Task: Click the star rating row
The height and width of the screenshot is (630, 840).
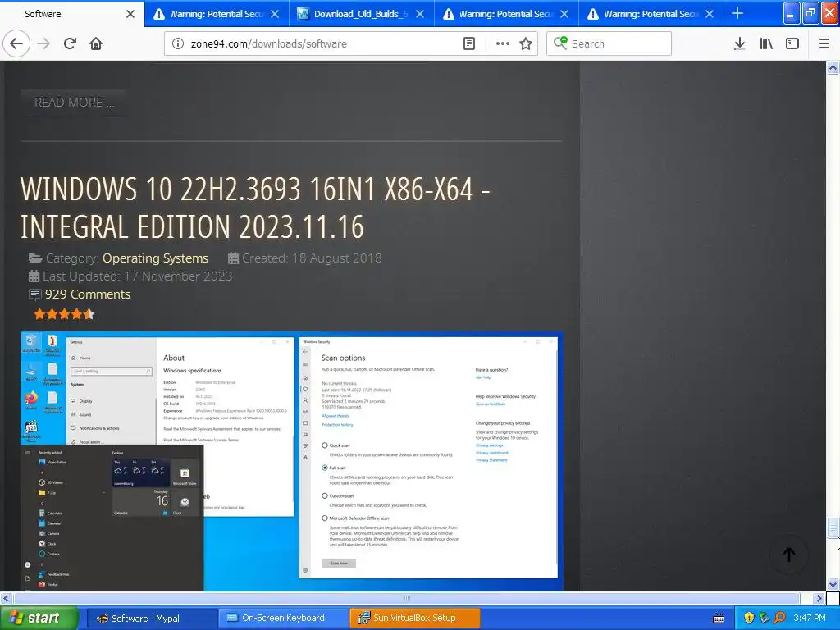Action: point(64,314)
